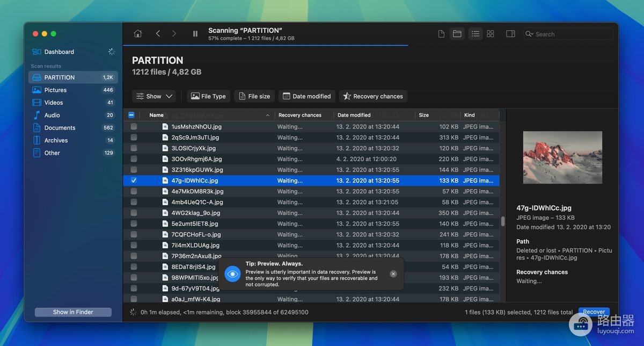
Task: Click the file list vertical scrollbar
Action: (x=503, y=221)
